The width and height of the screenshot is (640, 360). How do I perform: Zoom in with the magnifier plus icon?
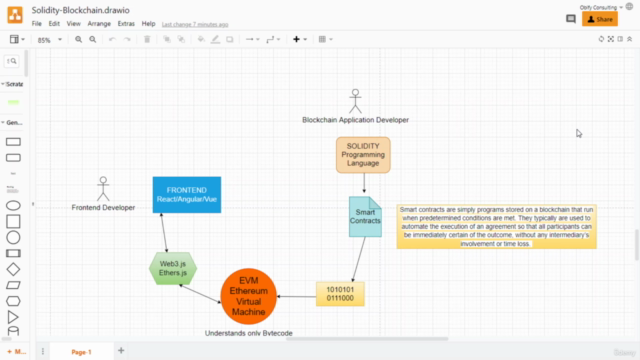point(78,39)
